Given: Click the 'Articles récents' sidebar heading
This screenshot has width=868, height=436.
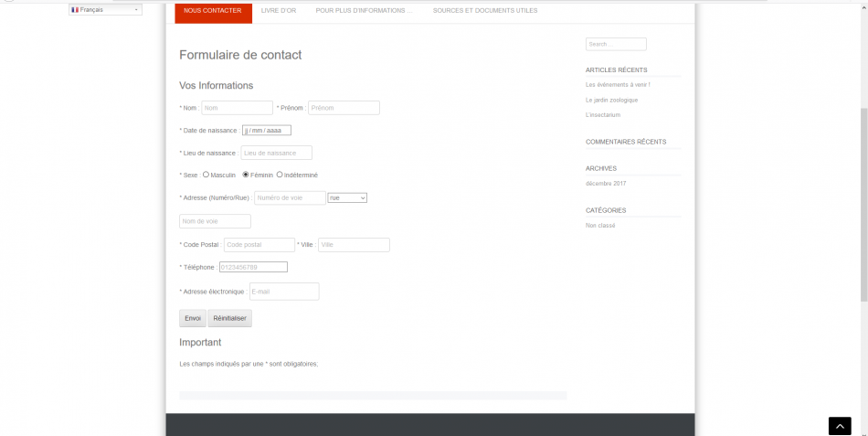Looking at the screenshot, I should click(616, 69).
